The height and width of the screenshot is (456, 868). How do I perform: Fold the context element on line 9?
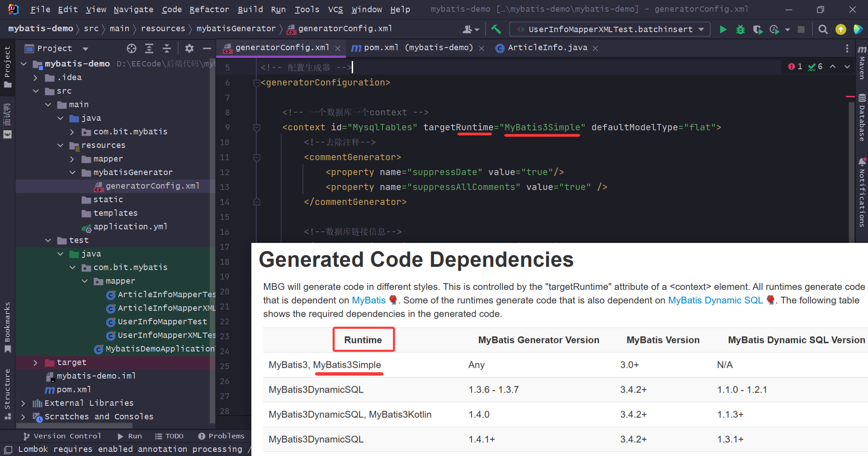click(x=257, y=128)
